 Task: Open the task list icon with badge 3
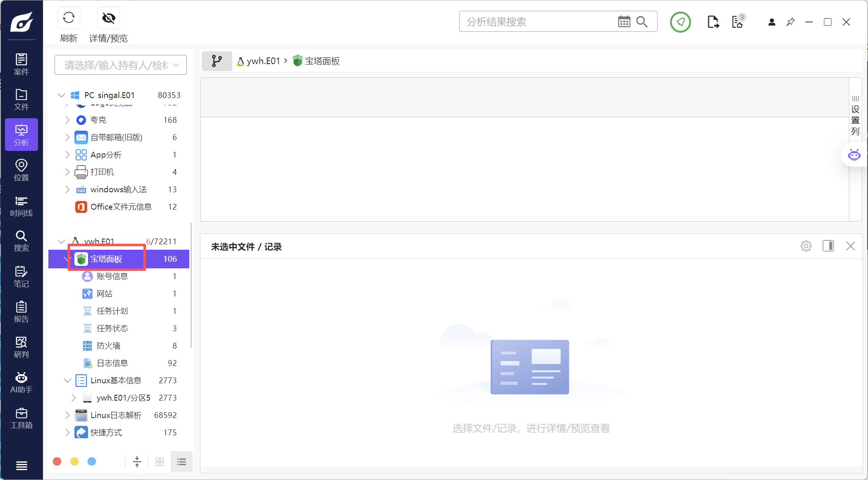click(738, 21)
